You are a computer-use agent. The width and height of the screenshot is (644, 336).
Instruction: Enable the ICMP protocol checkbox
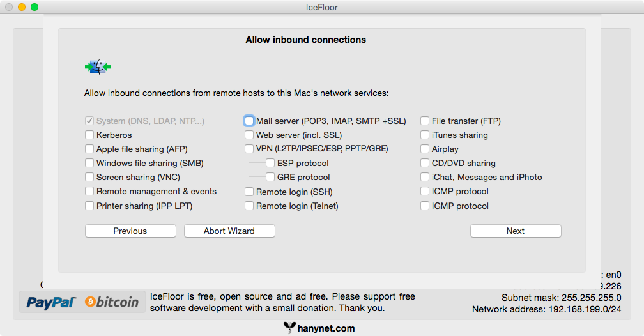pyautogui.click(x=425, y=191)
